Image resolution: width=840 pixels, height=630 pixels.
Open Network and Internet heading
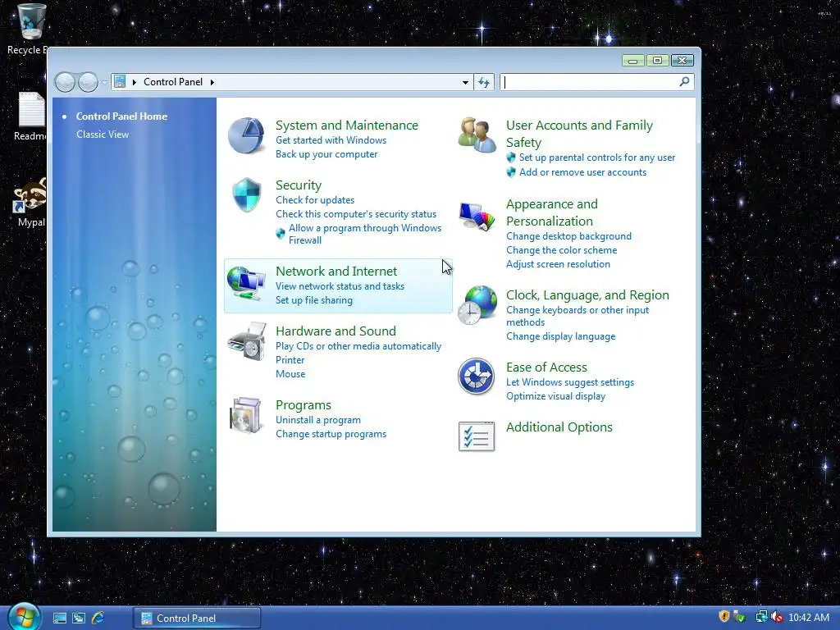coord(336,271)
